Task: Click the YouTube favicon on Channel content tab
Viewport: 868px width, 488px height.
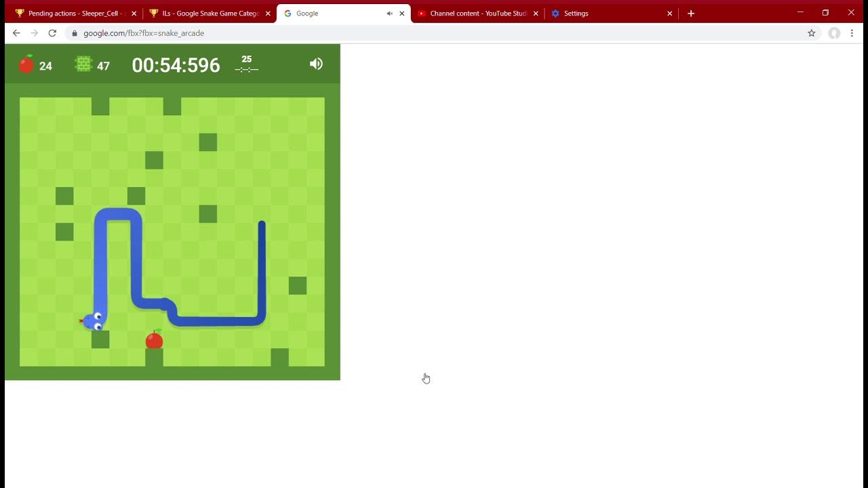Action: click(x=422, y=14)
